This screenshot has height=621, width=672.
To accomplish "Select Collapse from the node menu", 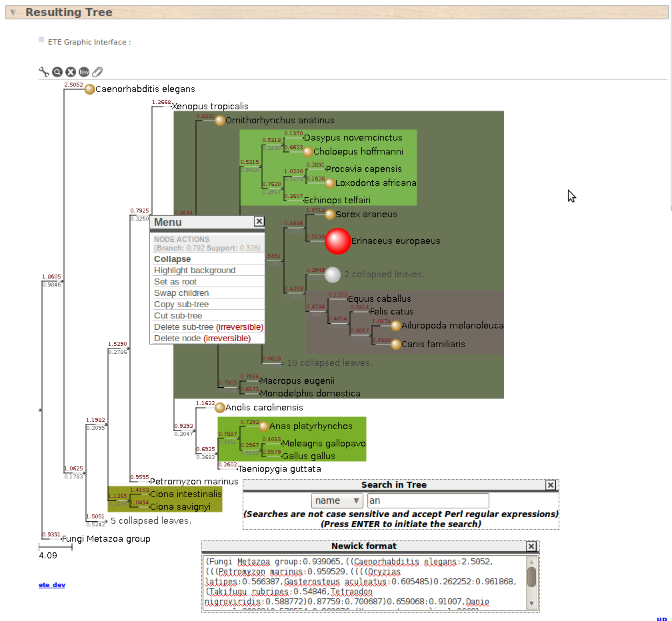I will click(173, 259).
